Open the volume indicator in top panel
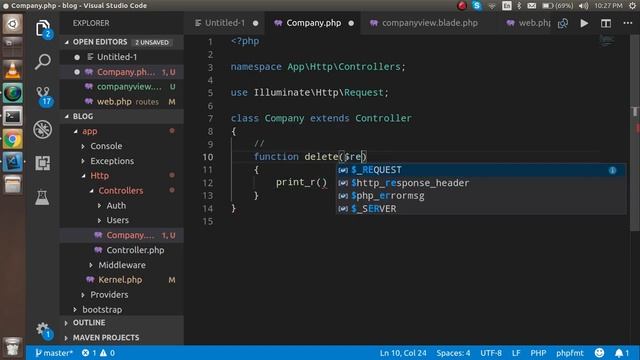640x360 pixels. (583, 6)
